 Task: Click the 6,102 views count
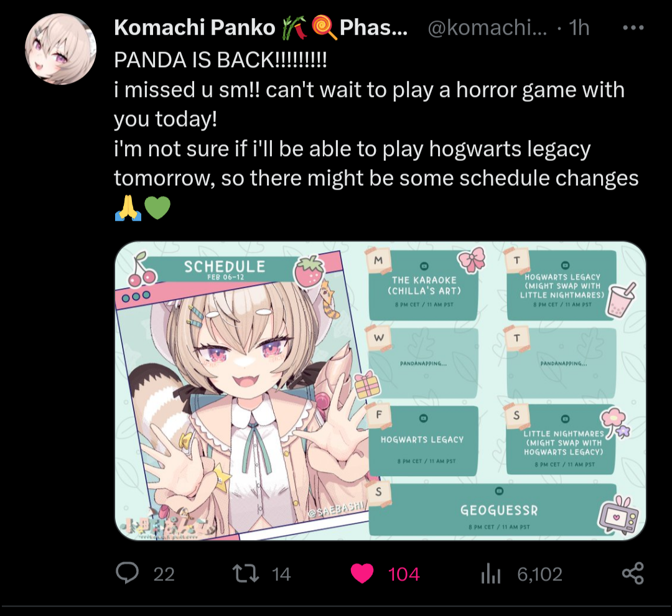(x=539, y=574)
